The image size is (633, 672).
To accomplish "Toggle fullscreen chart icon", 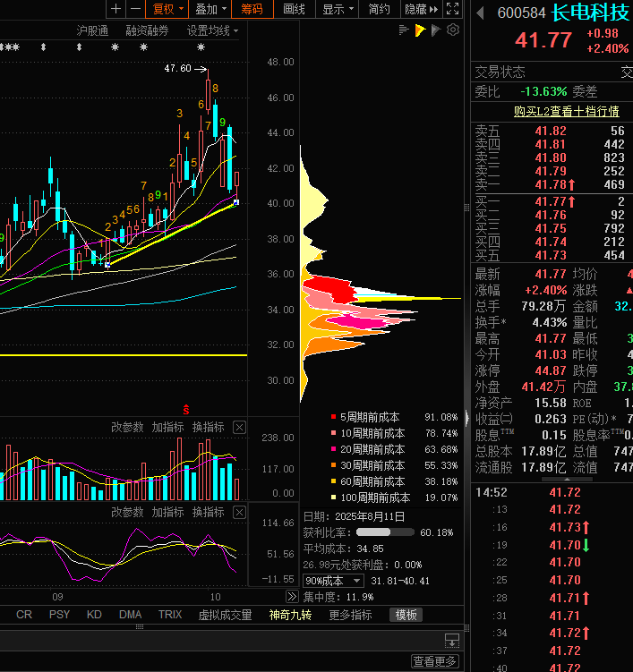I will click(452, 9).
